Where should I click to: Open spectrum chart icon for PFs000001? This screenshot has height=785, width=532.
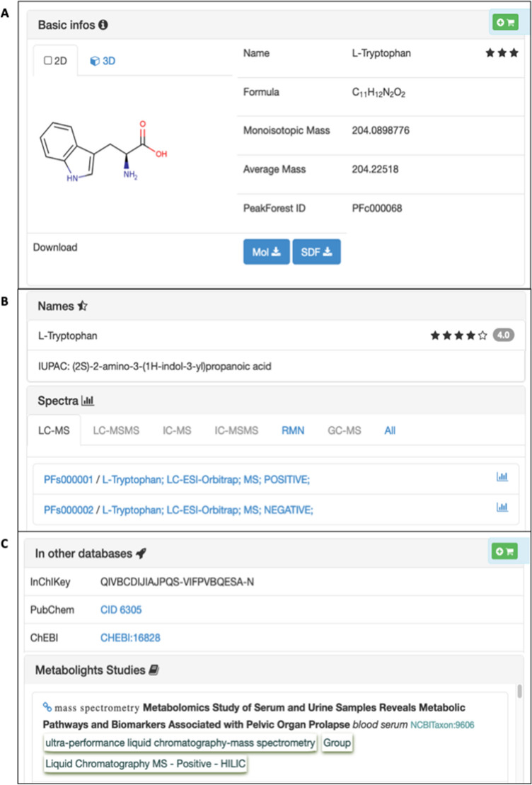[x=502, y=478]
